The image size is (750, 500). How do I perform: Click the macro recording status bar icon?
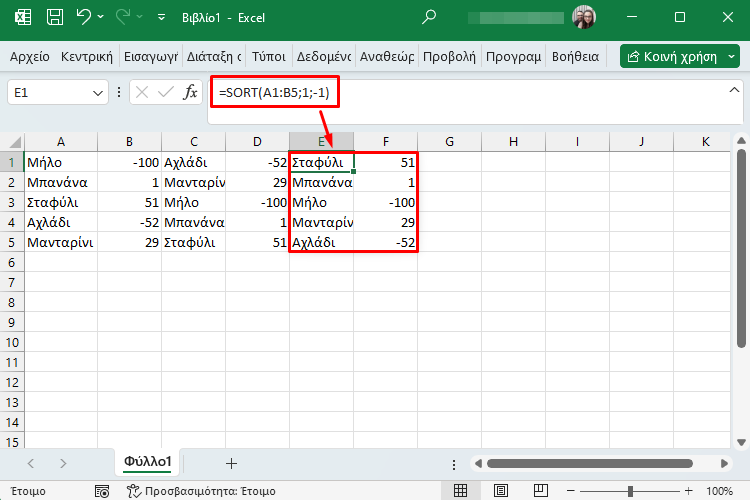point(102,491)
